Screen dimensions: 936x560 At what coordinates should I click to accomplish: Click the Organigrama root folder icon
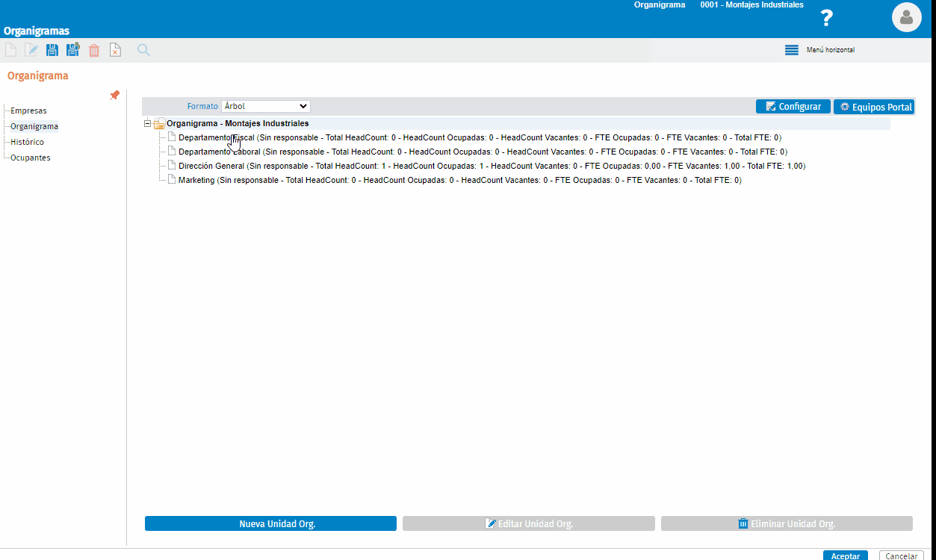159,124
